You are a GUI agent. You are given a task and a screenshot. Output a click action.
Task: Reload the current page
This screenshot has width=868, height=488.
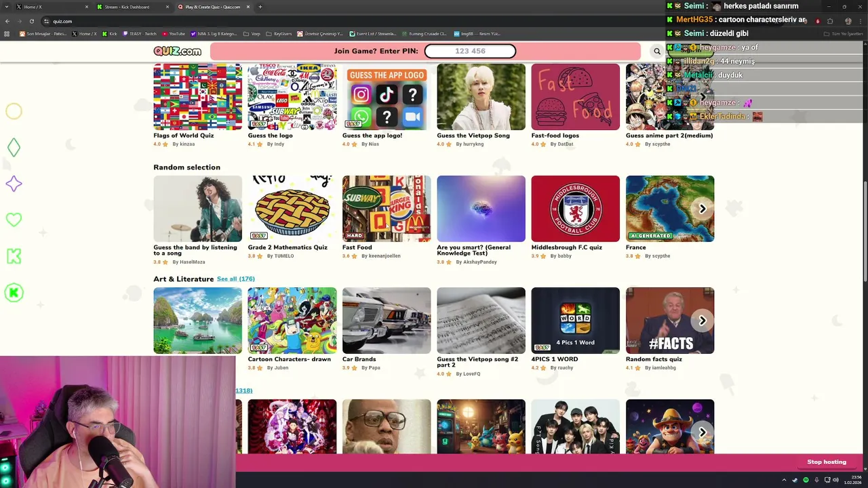[x=31, y=21]
